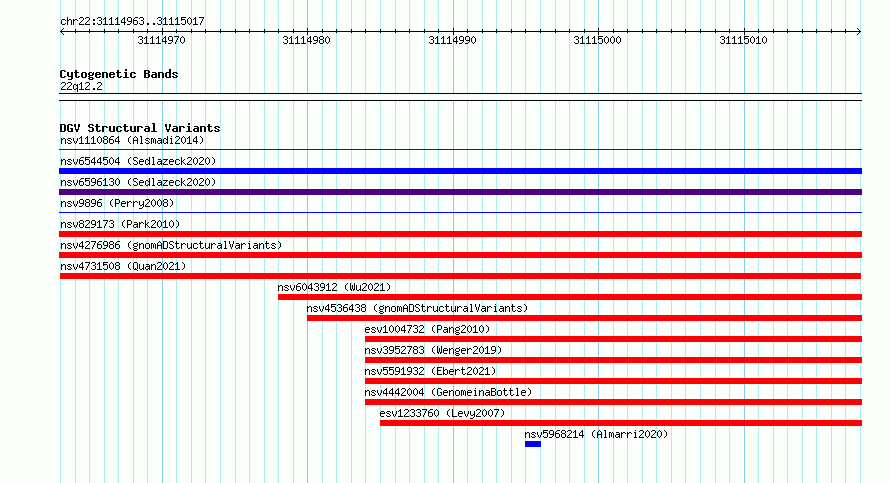Click the red nsv829173 variant bar
The height and width of the screenshot is (483, 890).
pos(460,234)
